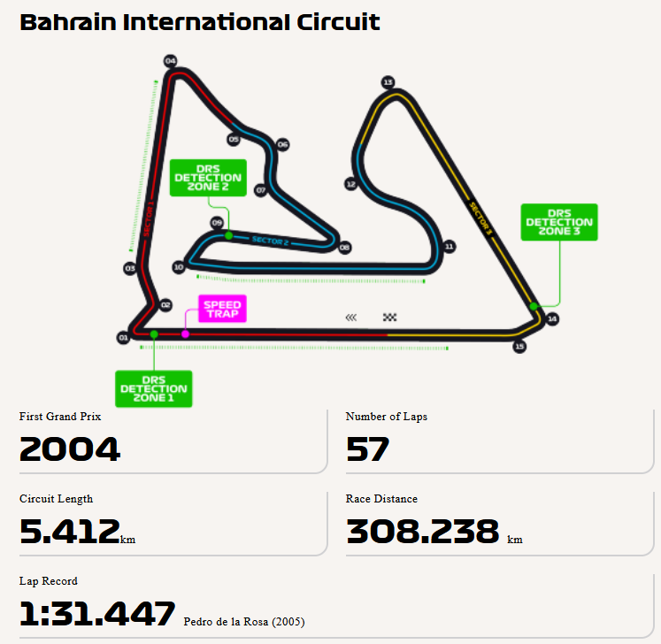661x644 pixels.
Task: Click the turn 08 marker
Action: click(344, 248)
